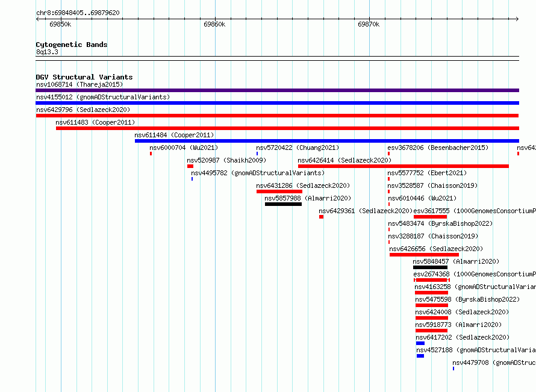The image size is (536, 392).
Task: Open the nsv4155012 (gnomADStructuralVariants) label
Action: [x=103, y=97]
